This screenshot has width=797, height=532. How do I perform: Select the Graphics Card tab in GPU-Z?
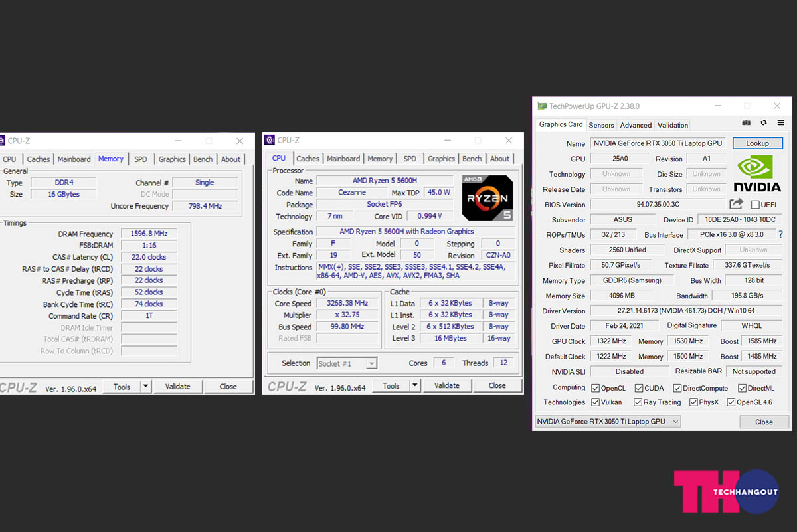[x=561, y=124]
